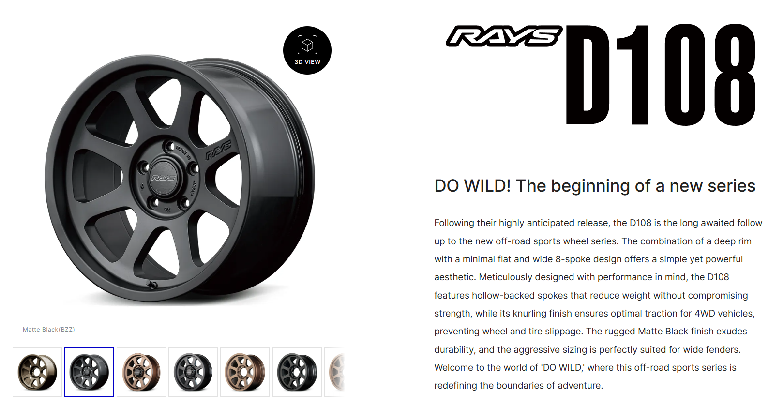This screenshot has width=768, height=408.
Task: Choose the fourth dark gray wheel thumbnail
Action: (193, 372)
